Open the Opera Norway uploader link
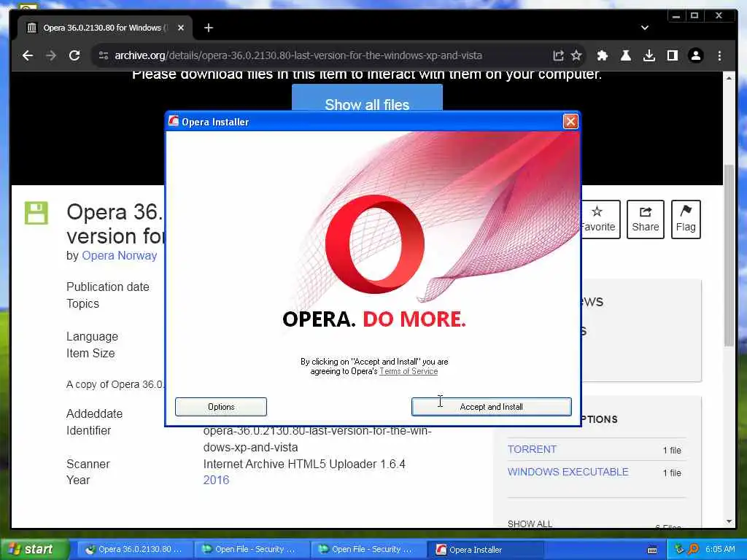 pyautogui.click(x=119, y=255)
